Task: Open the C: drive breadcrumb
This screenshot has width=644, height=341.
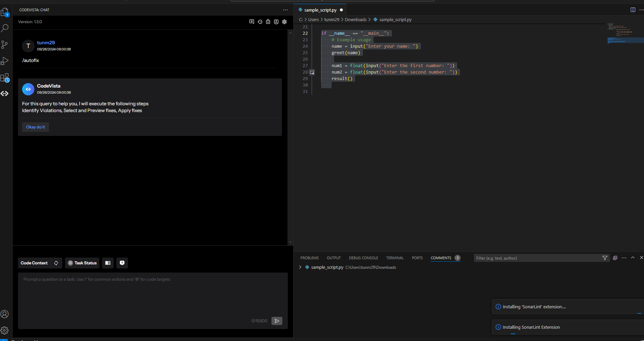Action: [301, 20]
